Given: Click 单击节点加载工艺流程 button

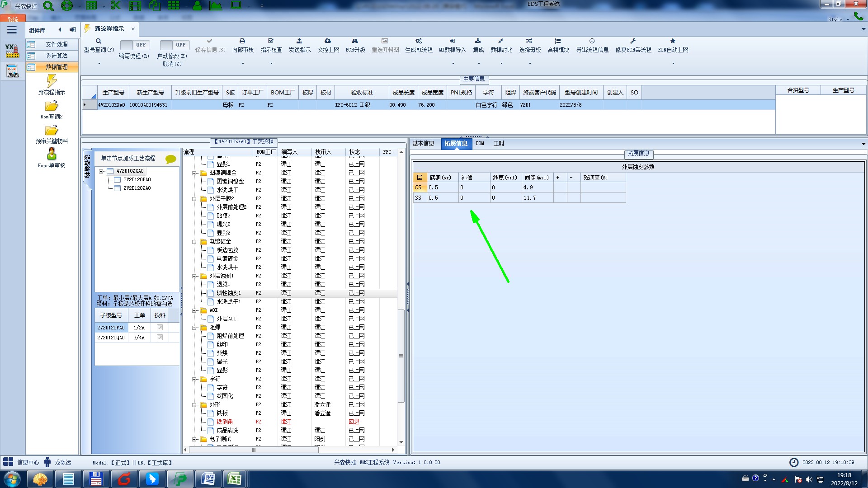Looking at the screenshot, I should (x=128, y=158).
